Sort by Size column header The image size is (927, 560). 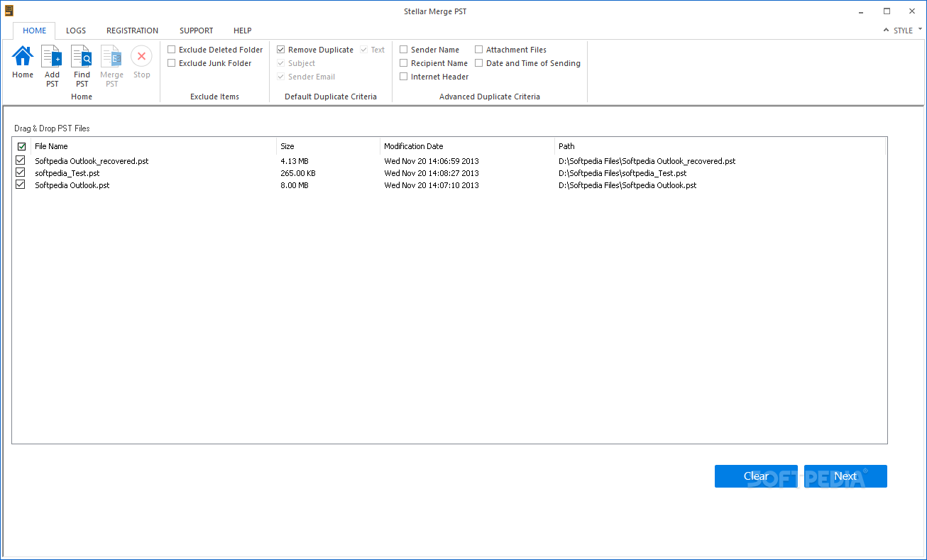[x=328, y=146]
